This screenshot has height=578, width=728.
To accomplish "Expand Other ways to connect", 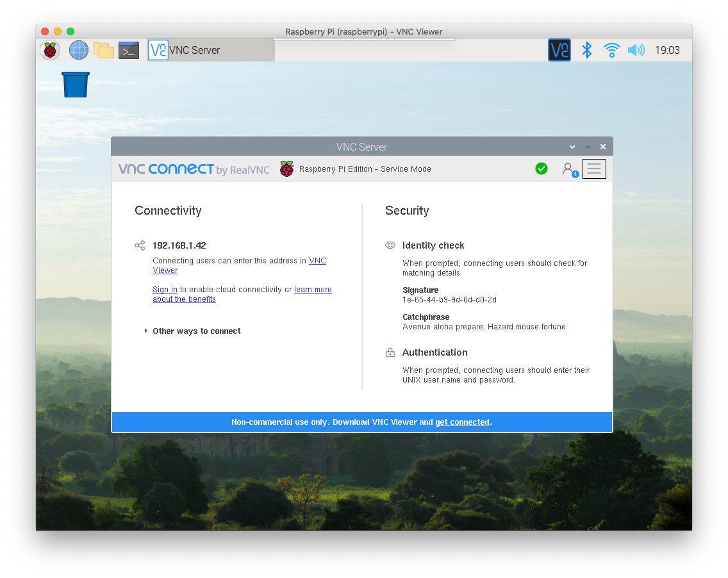I will click(x=196, y=331).
